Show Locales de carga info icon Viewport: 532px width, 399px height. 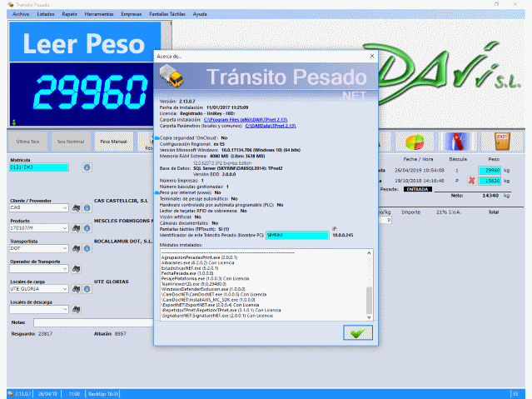[x=87, y=289]
